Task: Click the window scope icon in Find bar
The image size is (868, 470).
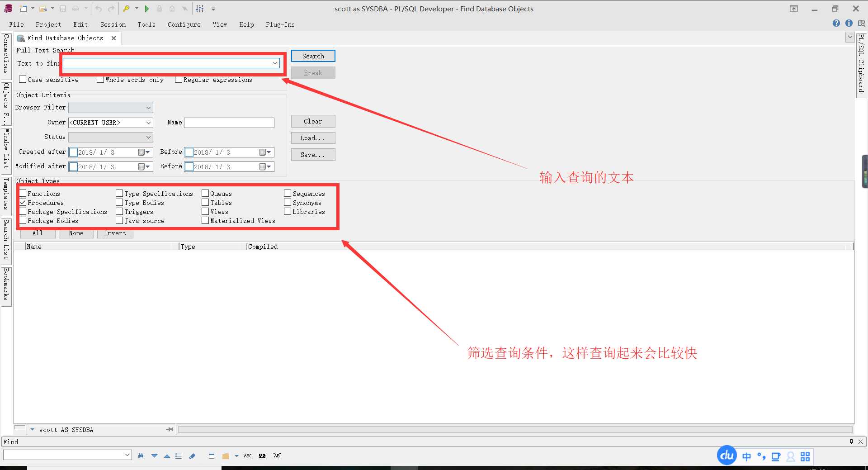Action: 212,456
